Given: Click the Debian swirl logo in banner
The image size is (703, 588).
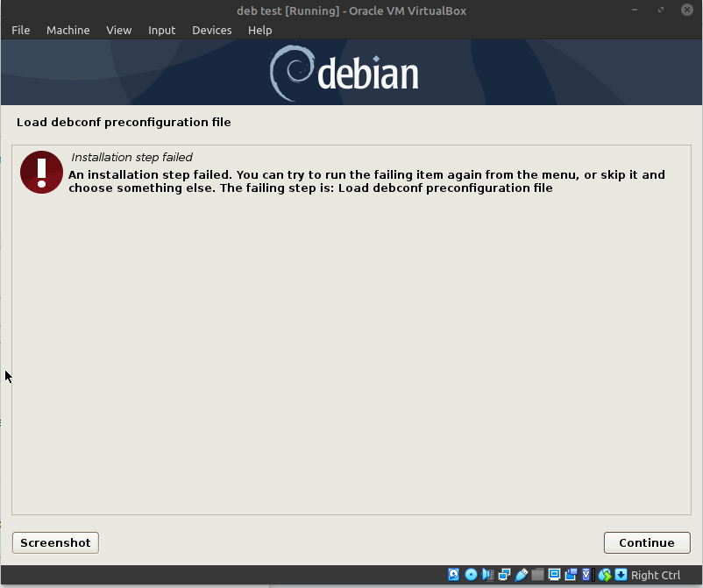Looking at the screenshot, I should pyautogui.click(x=291, y=73).
